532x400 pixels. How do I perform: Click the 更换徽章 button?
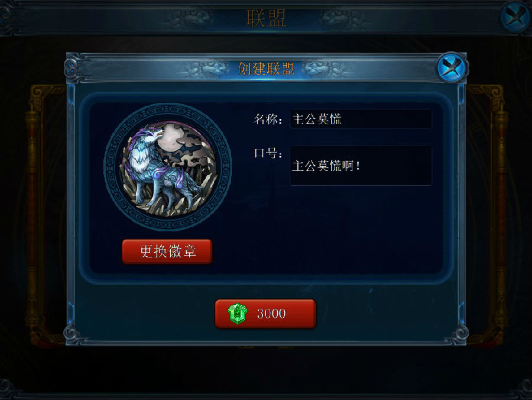[167, 251]
